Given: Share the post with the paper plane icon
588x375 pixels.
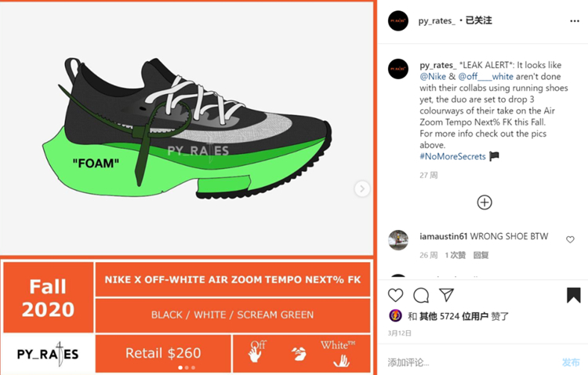Looking at the screenshot, I should 446,295.
